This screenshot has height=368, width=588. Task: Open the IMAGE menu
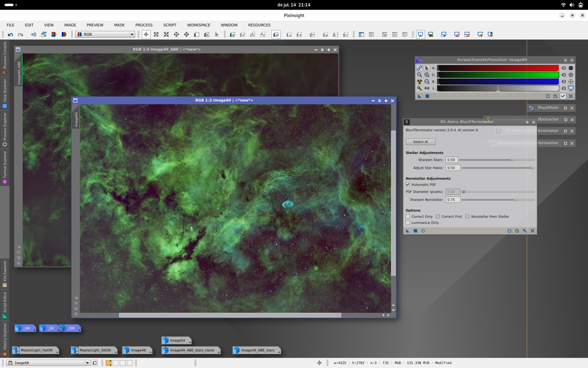pos(70,25)
